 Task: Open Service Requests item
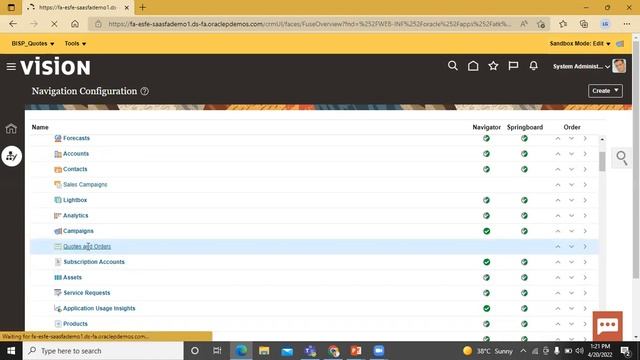(87, 293)
